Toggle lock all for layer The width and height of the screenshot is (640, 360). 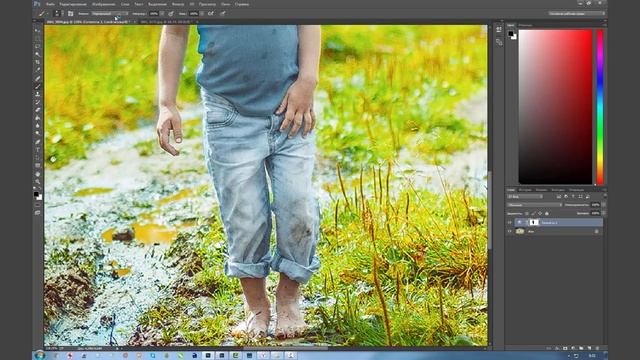547,213
